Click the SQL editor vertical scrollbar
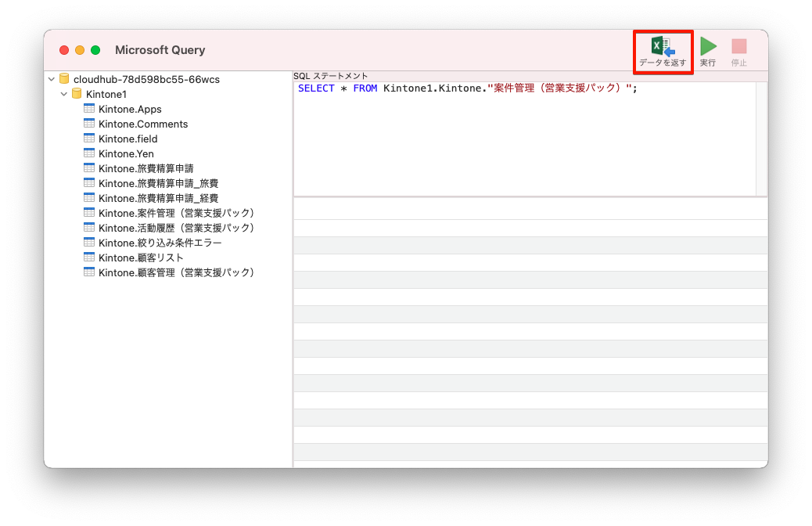Screen dimensions: 812x526 point(761,139)
